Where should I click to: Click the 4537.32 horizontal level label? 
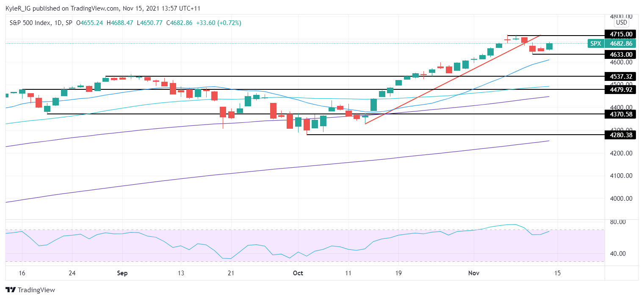coord(621,77)
